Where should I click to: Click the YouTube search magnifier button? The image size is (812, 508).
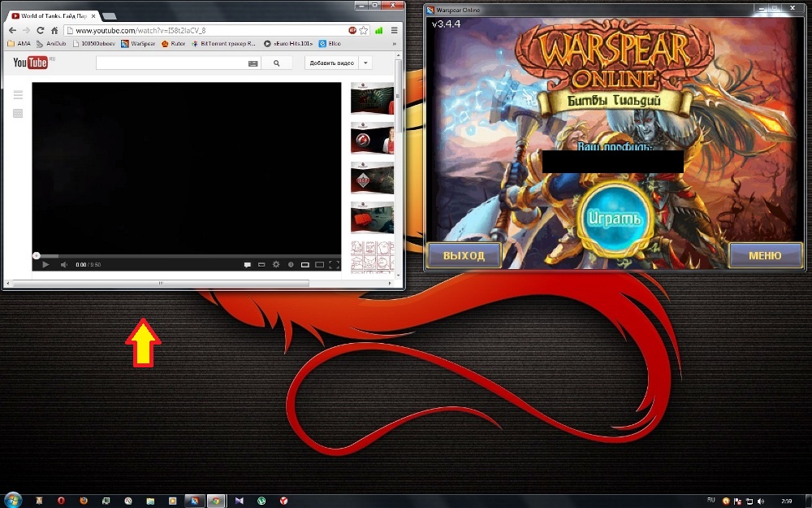(x=277, y=63)
